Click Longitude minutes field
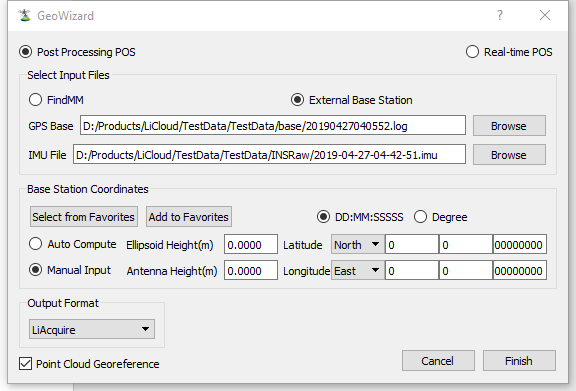The height and width of the screenshot is (391, 576). (465, 271)
